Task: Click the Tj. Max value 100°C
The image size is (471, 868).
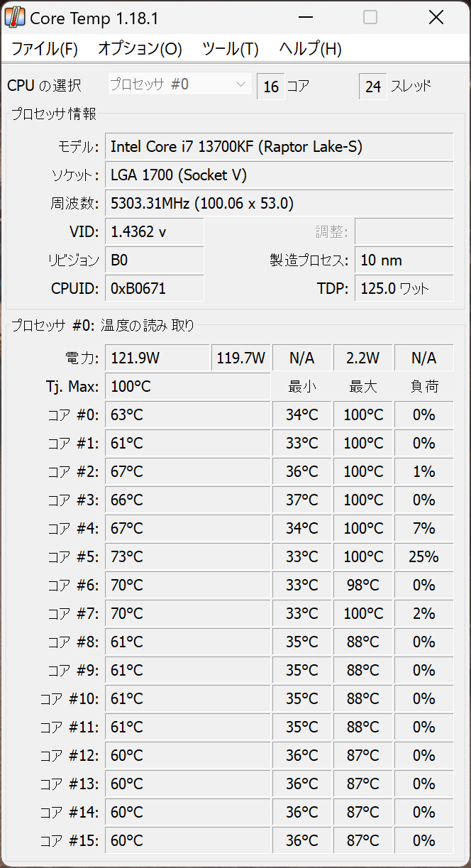Action: click(x=187, y=387)
